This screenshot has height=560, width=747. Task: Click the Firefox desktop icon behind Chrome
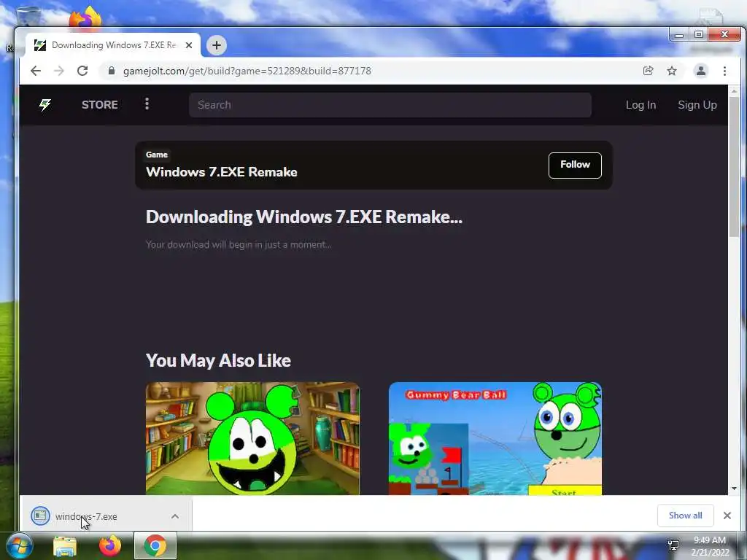(85, 17)
